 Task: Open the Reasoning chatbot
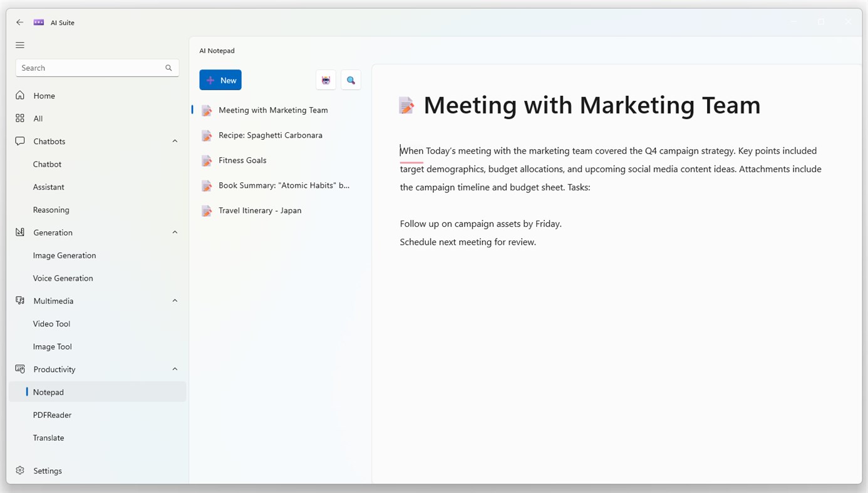[x=51, y=209]
